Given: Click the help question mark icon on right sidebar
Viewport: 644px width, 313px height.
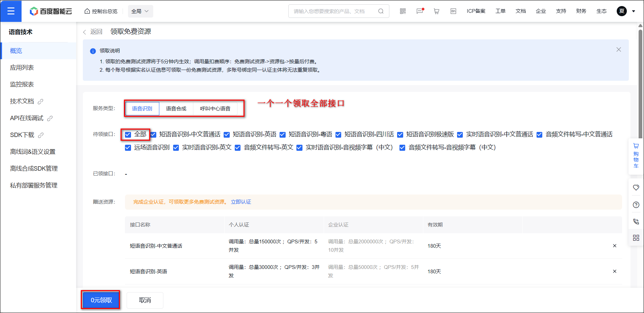Looking at the screenshot, I should [x=636, y=205].
